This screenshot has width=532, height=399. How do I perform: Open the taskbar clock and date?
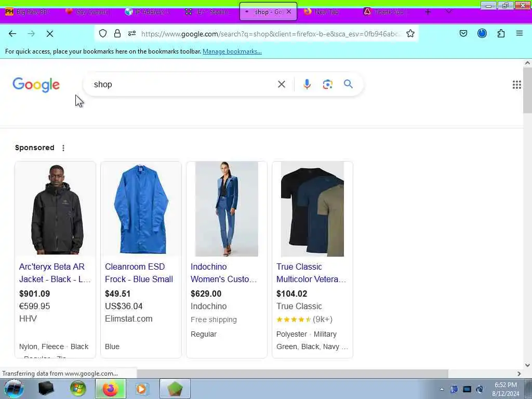(x=506, y=389)
